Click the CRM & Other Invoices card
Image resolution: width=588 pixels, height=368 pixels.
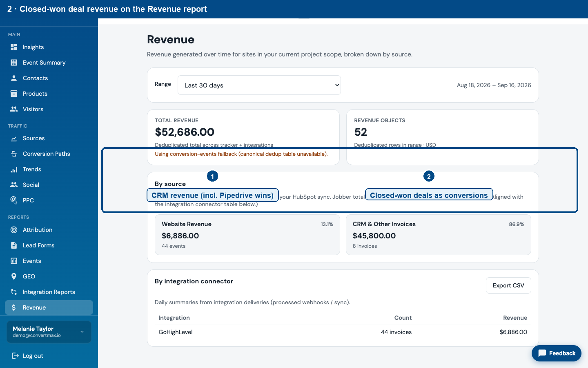(x=439, y=235)
